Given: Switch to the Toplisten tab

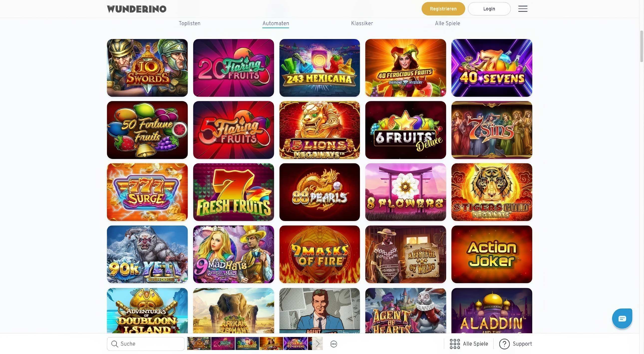Looking at the screenshot, I should point(189,23).
